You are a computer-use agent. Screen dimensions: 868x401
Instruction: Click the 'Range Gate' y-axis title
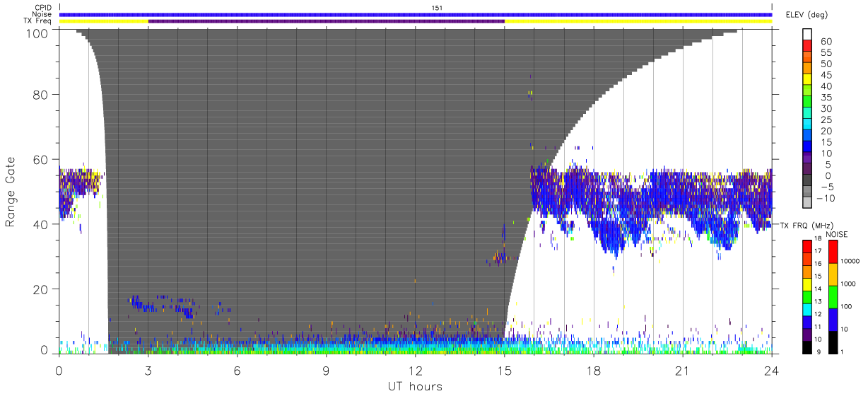[11, 192]
